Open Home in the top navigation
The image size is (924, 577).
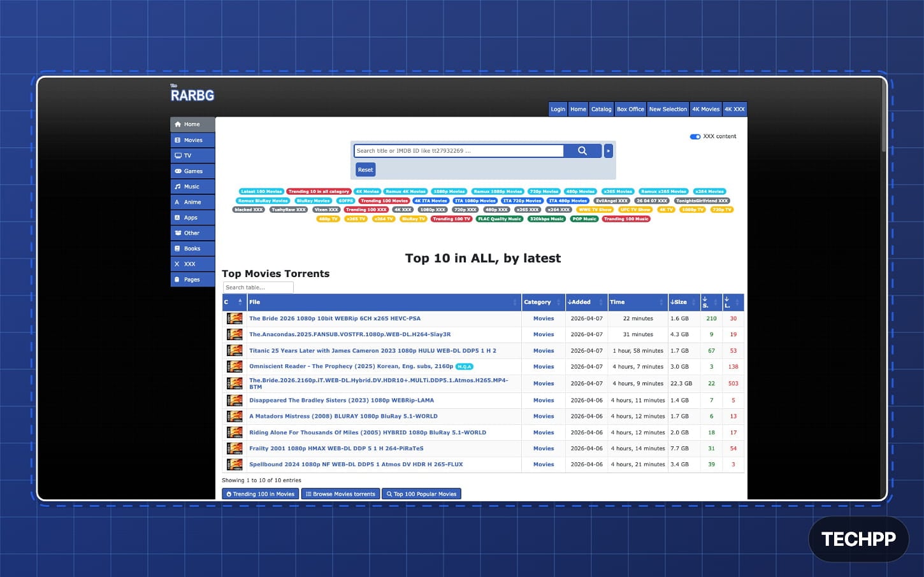(578, 109)
